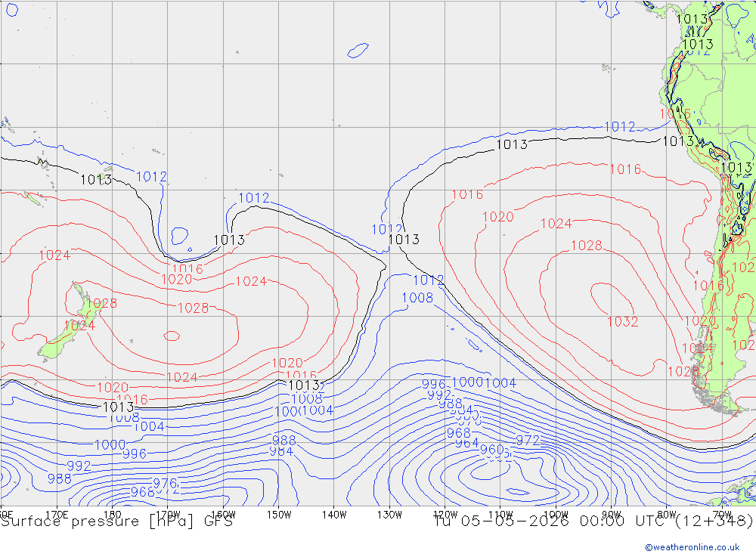Click the black 1013 label next to blue 1012 near Fiji
756x554 pixels.
point(95,180)
